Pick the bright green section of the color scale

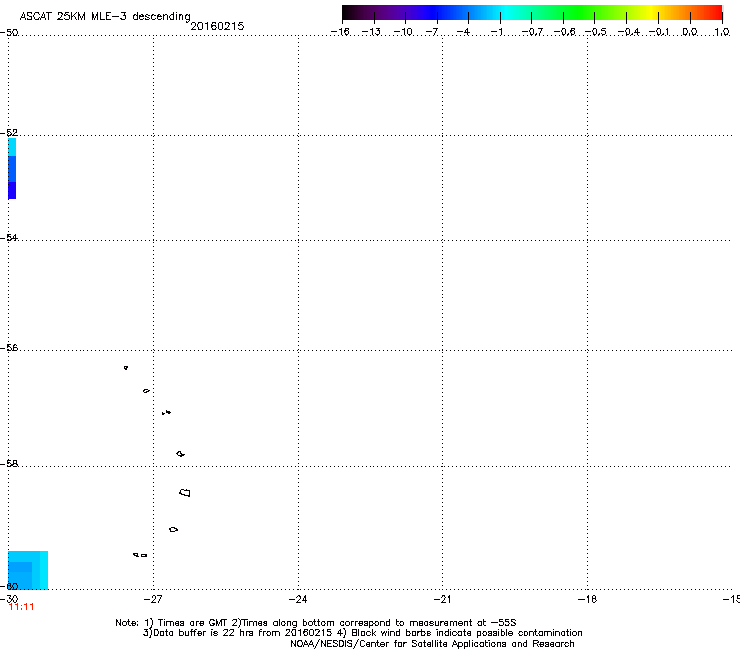pos(580,12)
